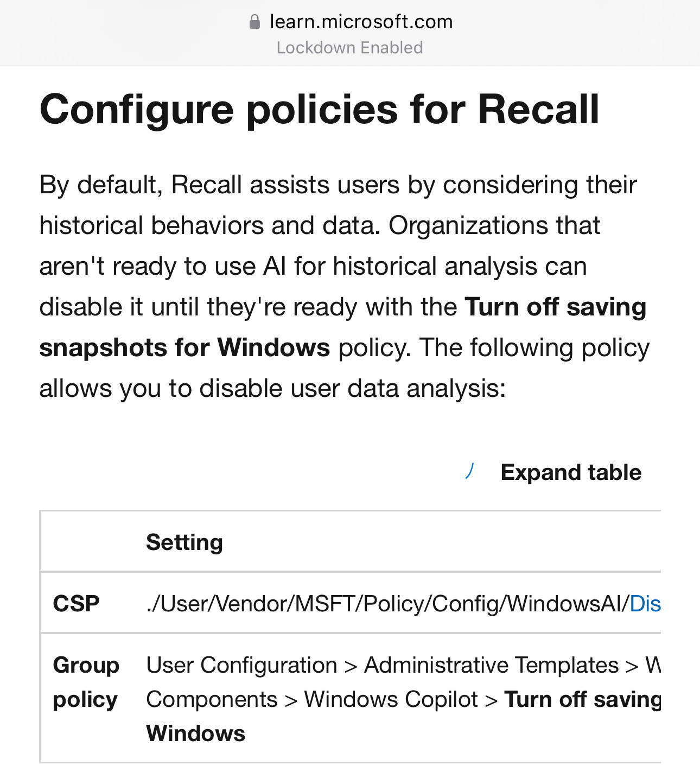Click the ./User/Vendor/MSFT/Policy/Config/WindowsAI/ path text

coord(387,603)
